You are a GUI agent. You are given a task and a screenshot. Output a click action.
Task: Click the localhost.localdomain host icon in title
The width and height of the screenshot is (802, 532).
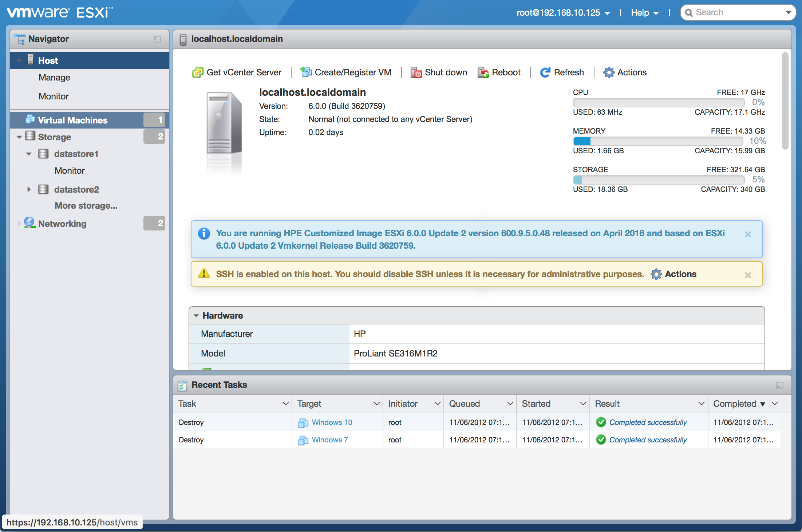[183, 39]
